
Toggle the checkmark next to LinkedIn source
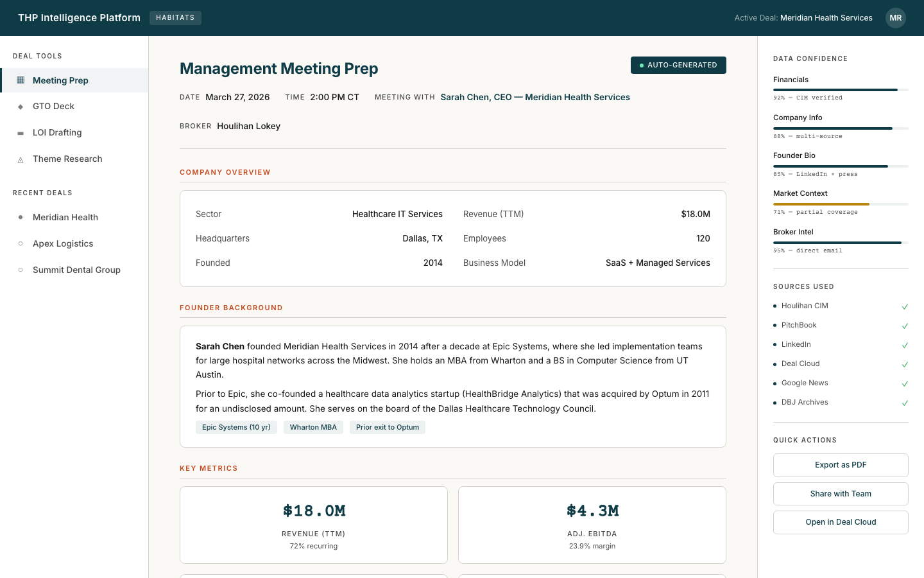click(905, 345)
